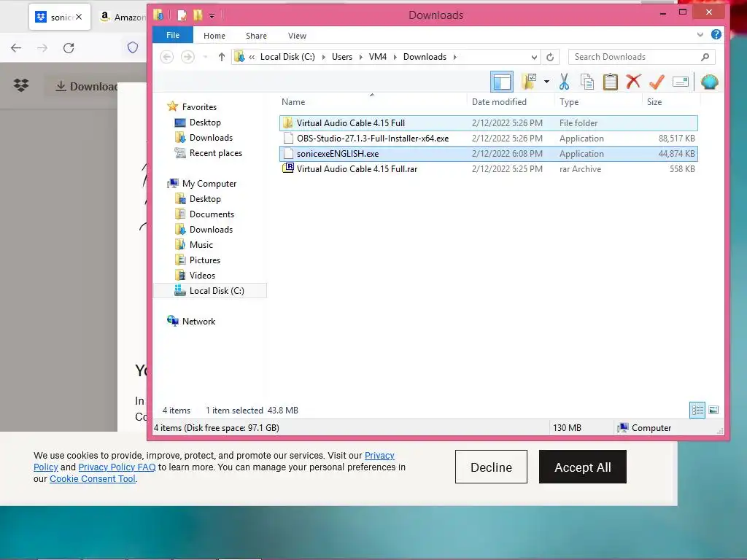Open the Share ribbon tab
The width and height of the screenshot is (747, 560).
point(256,36)
